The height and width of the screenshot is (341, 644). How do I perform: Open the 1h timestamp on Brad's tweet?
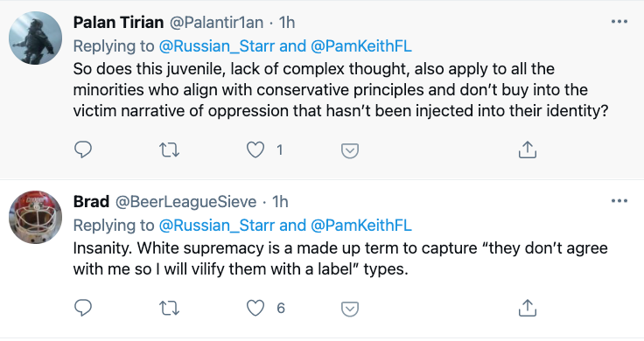coord(281,201)
